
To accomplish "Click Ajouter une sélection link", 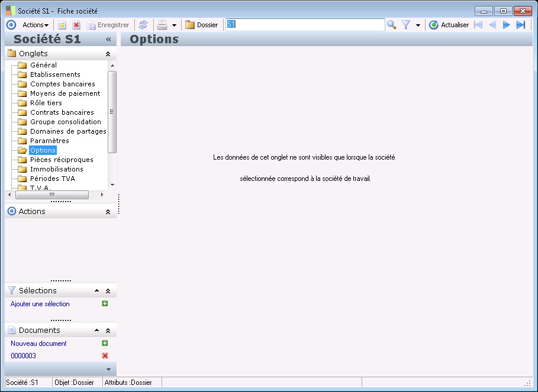I will click(40, 304).
